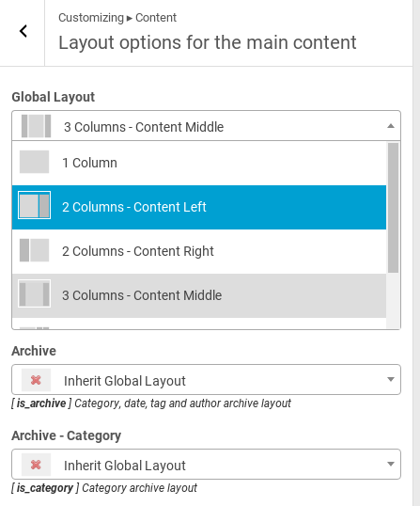Click the 3 Columns Content Middle list icon
Viewport: 420px width, 506px height.
(x=34, y=293)
